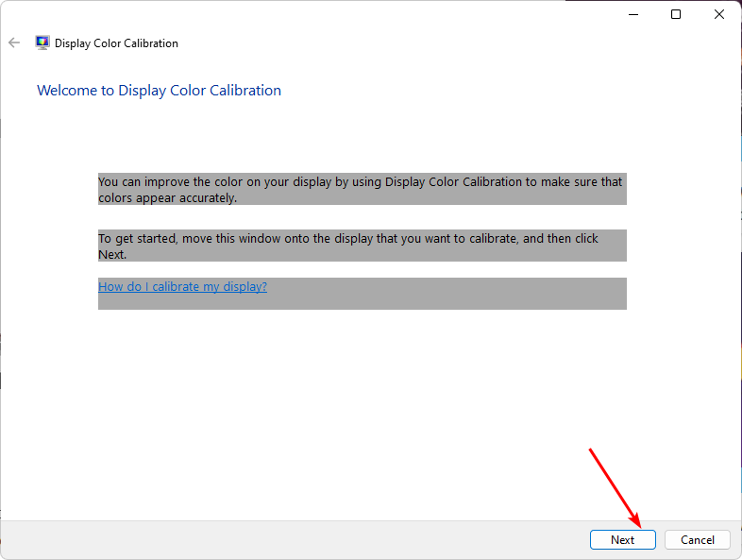Click the Next button

click(x=622, y=539)
